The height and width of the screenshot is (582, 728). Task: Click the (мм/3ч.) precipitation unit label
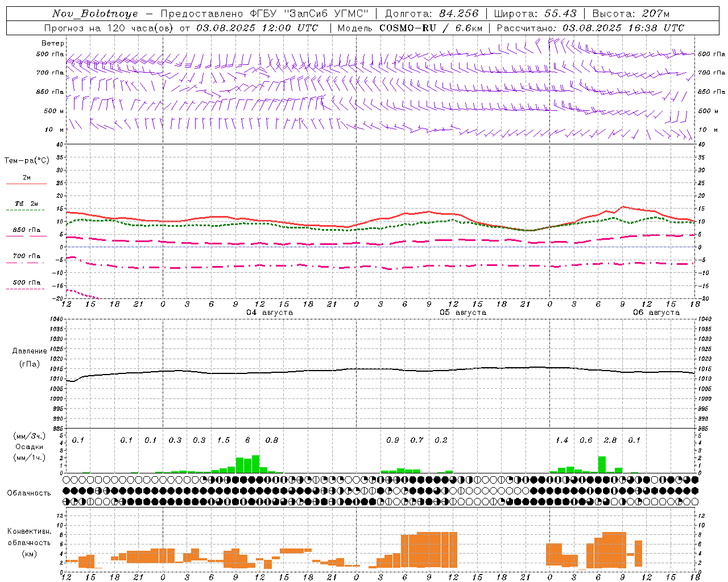pos(29,436)
